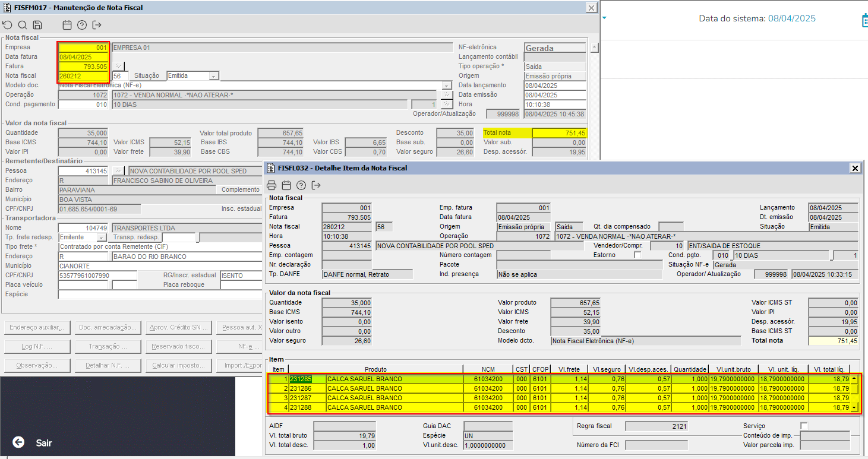Click the Cond. pagamento input field

pos(83,105)
